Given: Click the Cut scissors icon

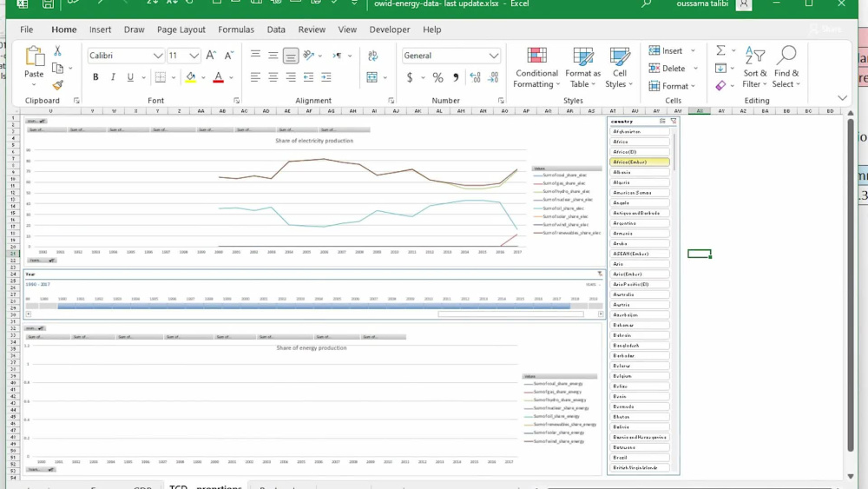Looking at the screenshot, I should click(57, 51).
